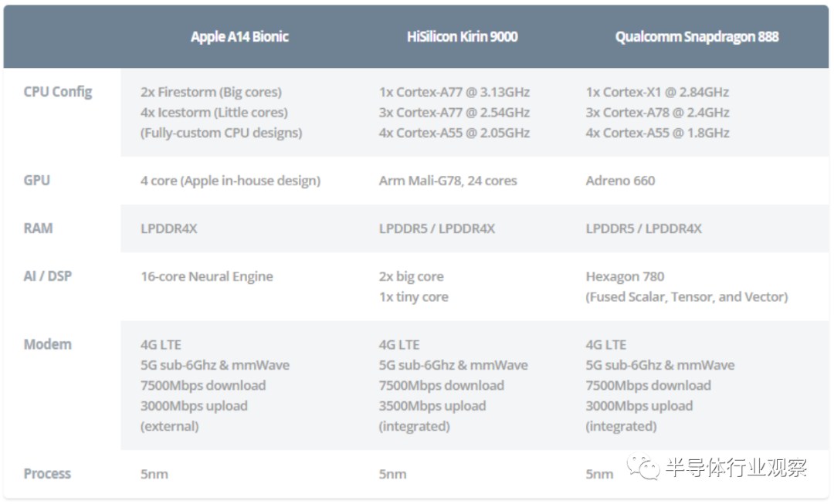This screenshot has height=504, width=834.
Task: Select the "AI / DSP" row label
Action: pyautogui.click(x=47, y=276)
